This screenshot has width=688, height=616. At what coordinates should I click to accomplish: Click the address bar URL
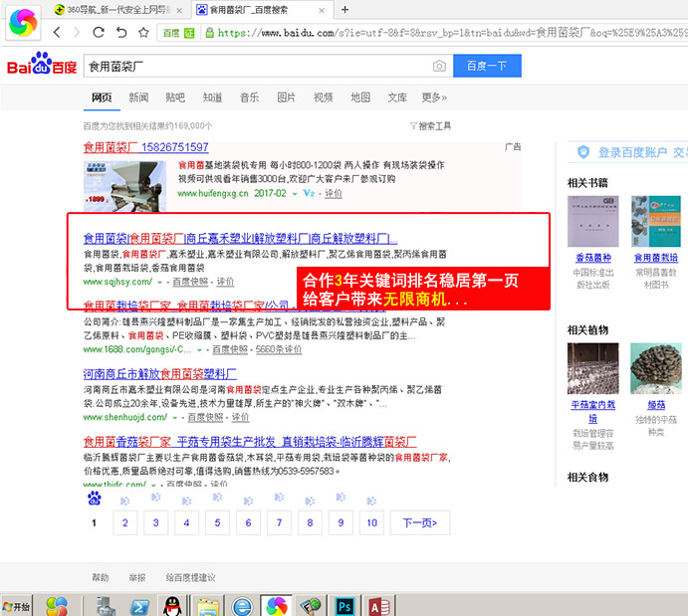pos(452,33)
